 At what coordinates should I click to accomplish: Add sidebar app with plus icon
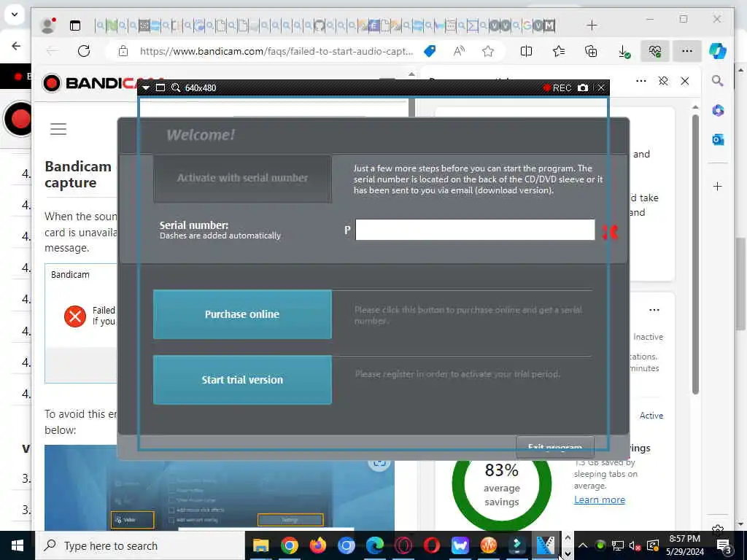(x=718, y=186)
